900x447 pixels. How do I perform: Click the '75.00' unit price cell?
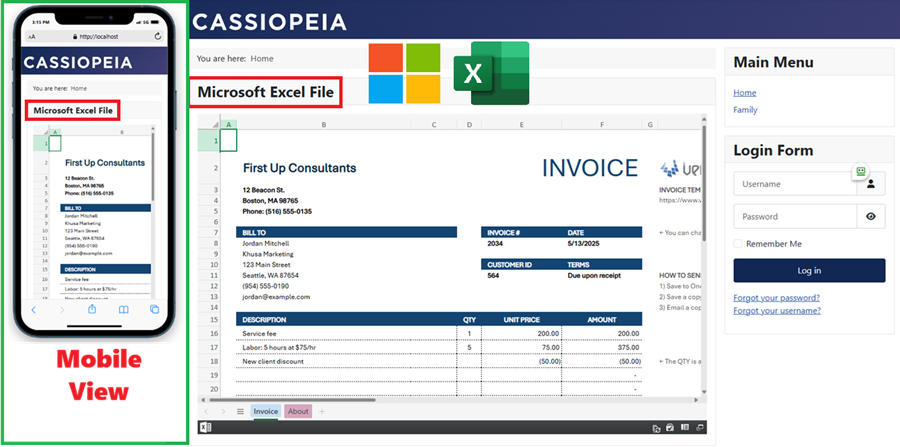point(551,347)
